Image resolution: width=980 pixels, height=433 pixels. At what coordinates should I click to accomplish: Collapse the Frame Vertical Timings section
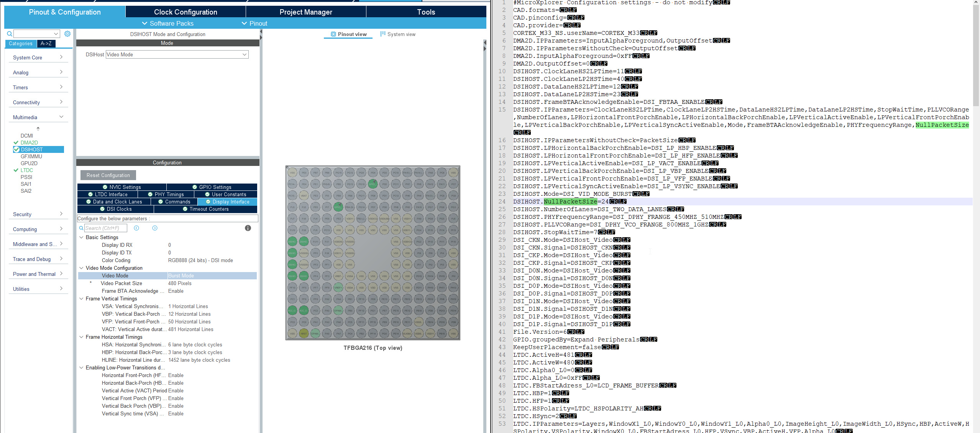[81, 299]
